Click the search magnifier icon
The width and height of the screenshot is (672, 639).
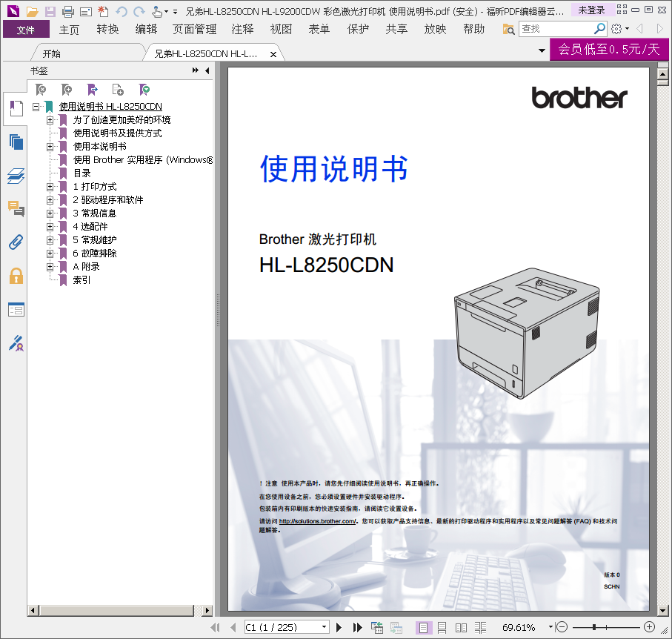pos(599,29)
